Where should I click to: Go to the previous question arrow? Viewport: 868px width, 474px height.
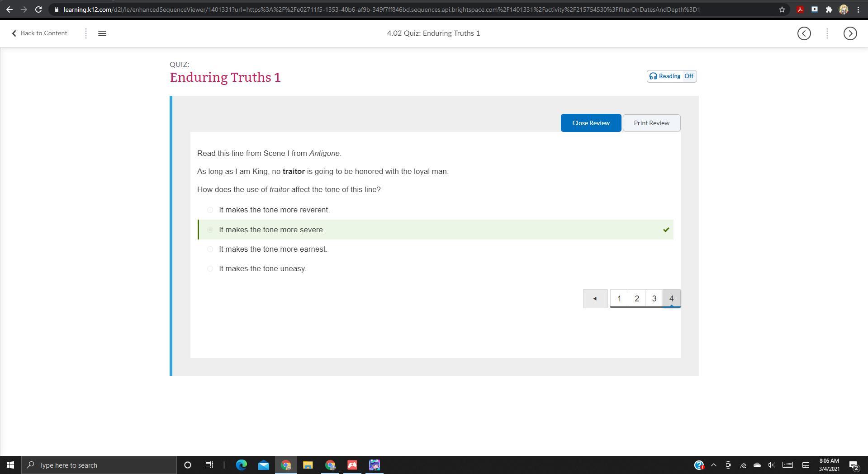pos(595,299)
